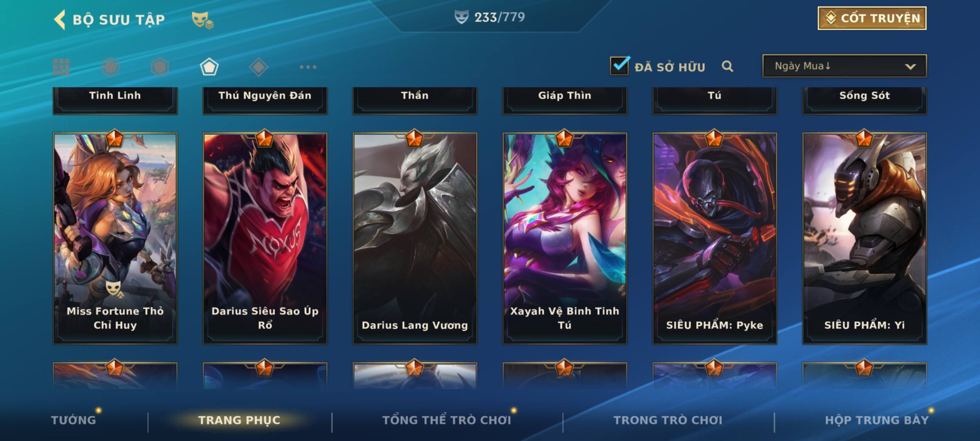Image resolution: width=980 pixels, height=441 pixels.
Task: Select Miss Fortune Thỏ Chỉ Huy skin
Action: click(x=115, y=238)
